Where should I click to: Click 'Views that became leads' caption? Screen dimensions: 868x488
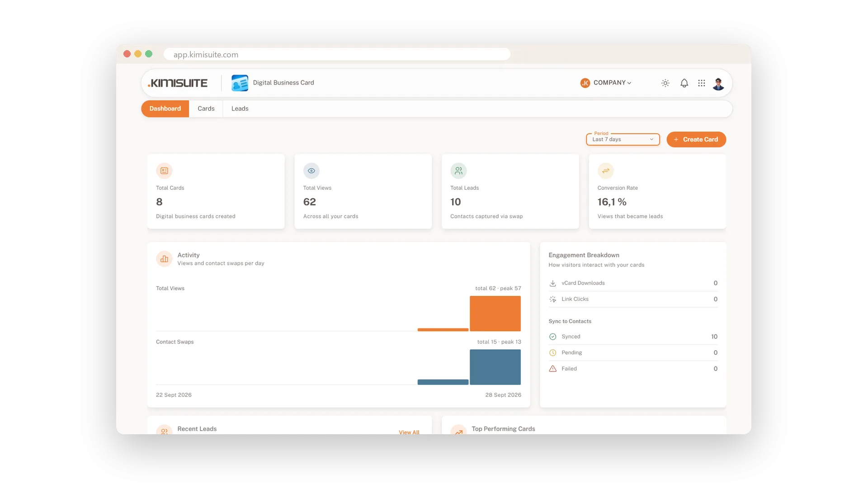tap(630, 216)
